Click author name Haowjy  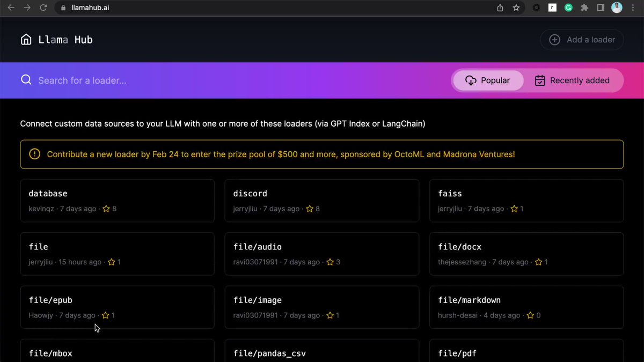tap(41, 315)
